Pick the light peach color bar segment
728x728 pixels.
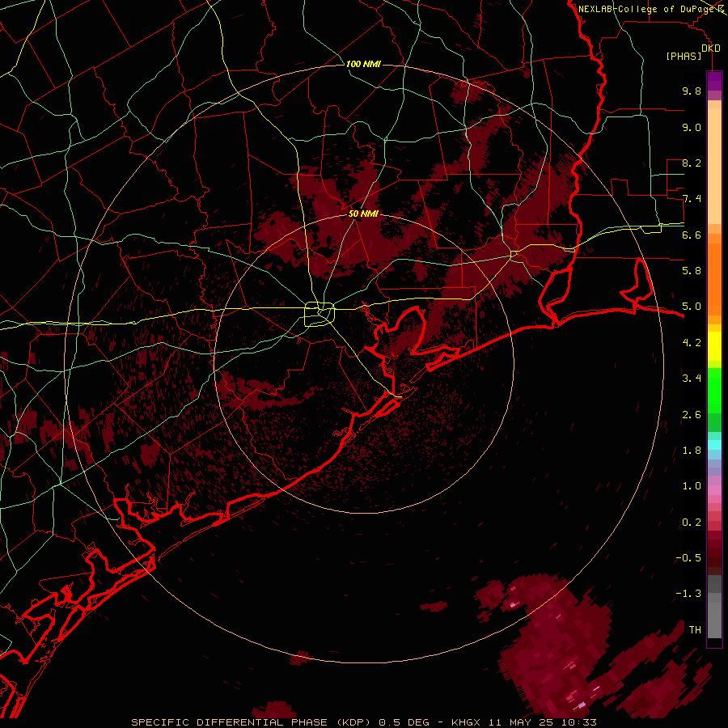pos(714,166)
